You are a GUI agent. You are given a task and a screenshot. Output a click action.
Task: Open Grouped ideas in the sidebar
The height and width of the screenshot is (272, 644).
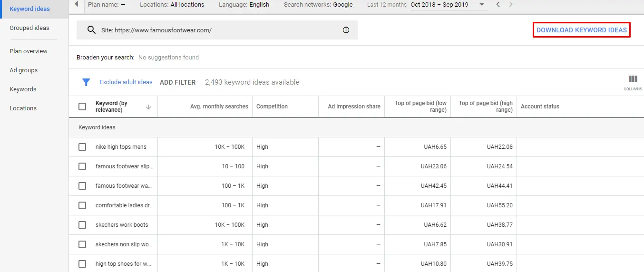click(x=29, y=28)
